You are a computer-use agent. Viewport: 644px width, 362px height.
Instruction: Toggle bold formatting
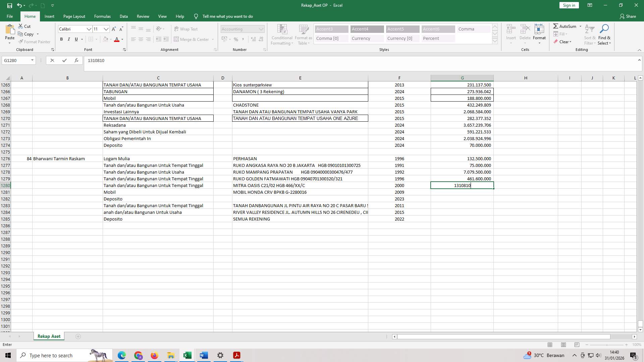point(61,39)
